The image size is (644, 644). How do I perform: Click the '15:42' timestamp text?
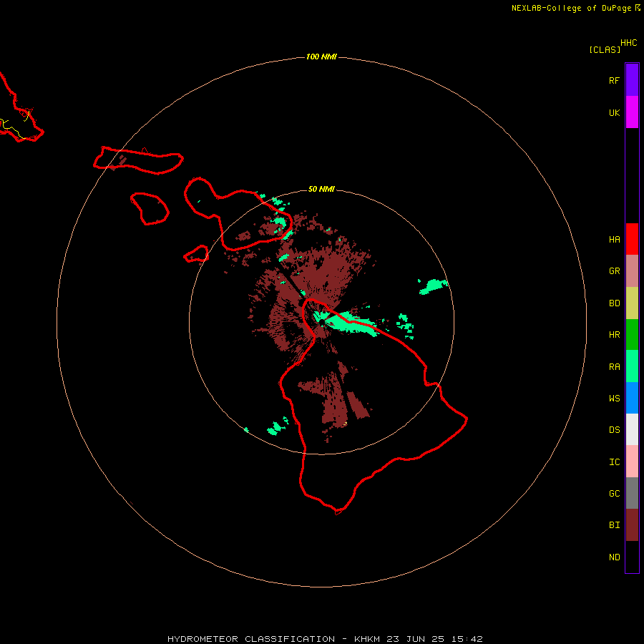tap(469, 639)
